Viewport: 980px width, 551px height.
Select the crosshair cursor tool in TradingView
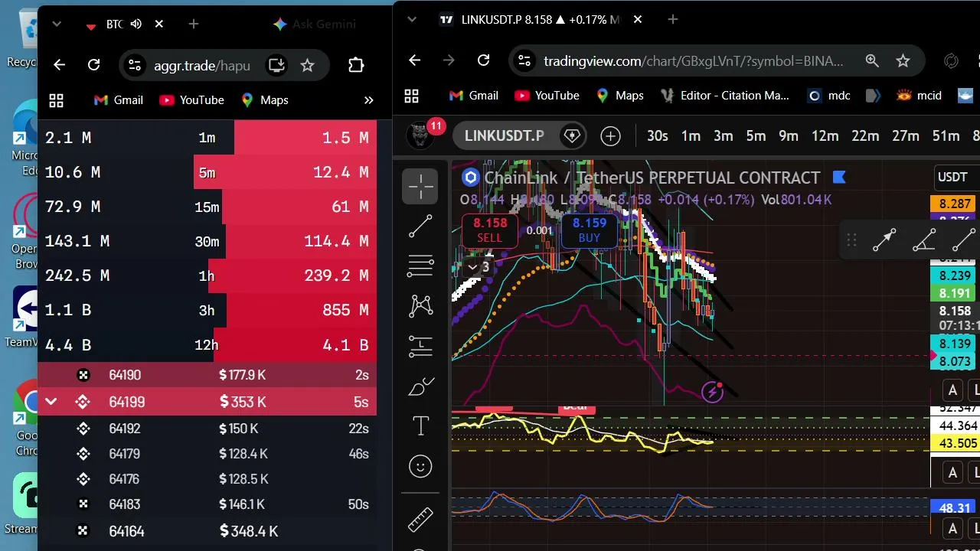click(420, 186)
